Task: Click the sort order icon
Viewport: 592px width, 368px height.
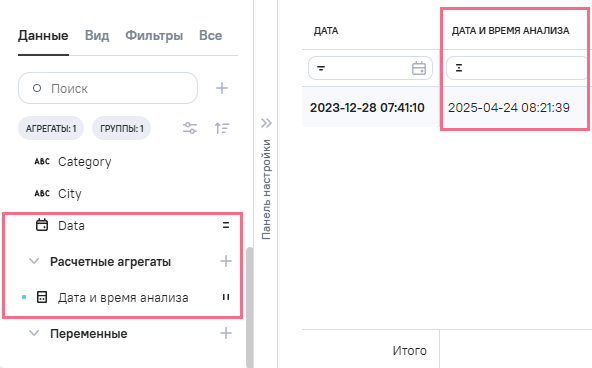Action: [x=222, y=128]
